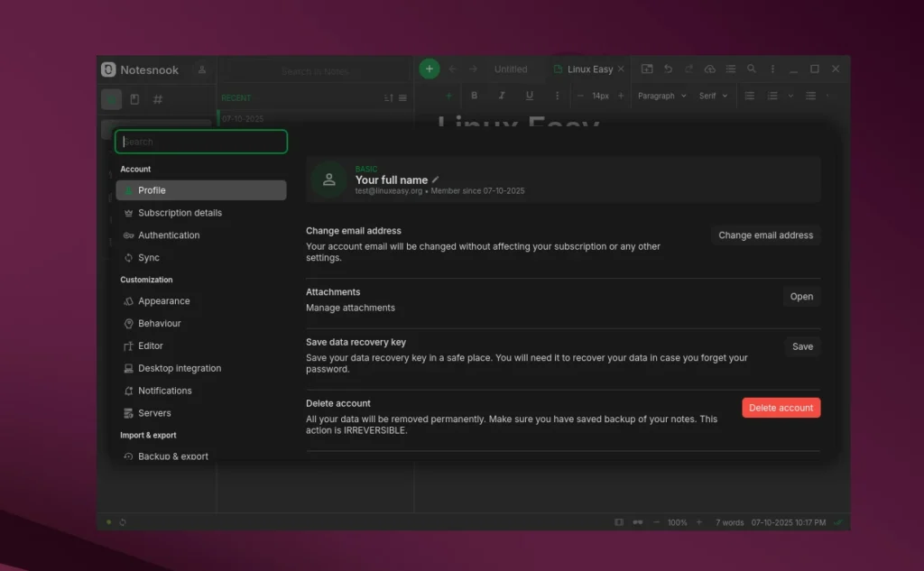
Task: Open the Paragraph style dropdown
Action: (661, 96)
